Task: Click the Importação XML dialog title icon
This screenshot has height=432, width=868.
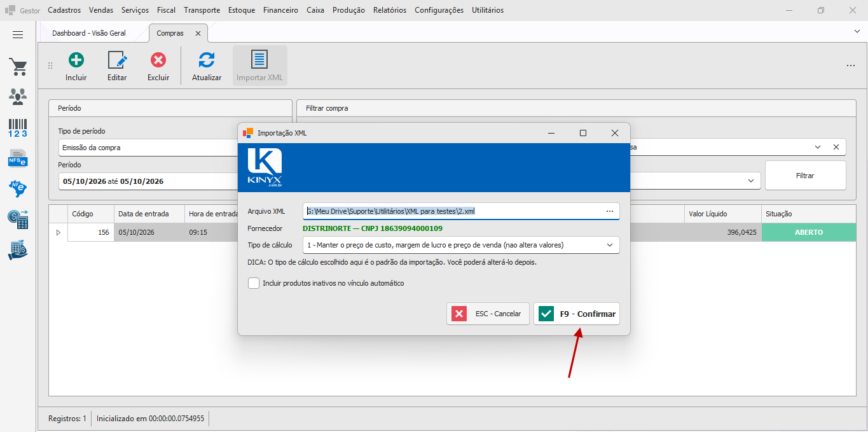Action: pos(248,133)
